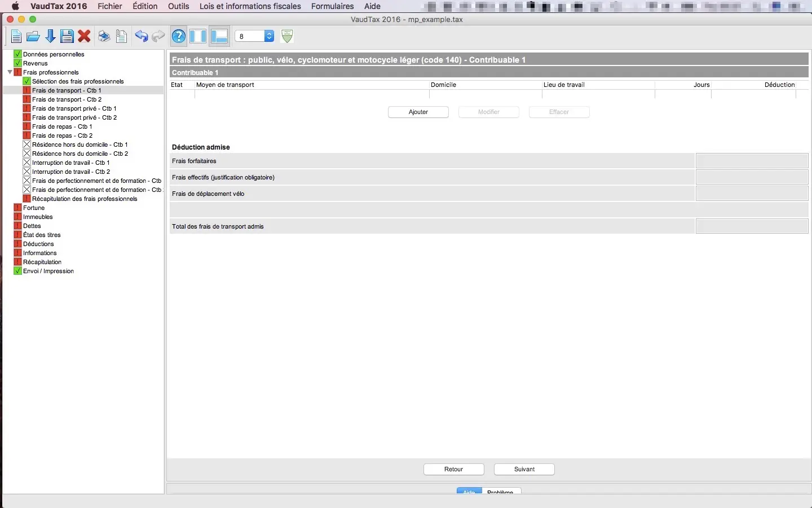The height and width of the screenshot is (508, 812).
Task: Select Frais de transport - Ctb 1
Action: point(67,90)
